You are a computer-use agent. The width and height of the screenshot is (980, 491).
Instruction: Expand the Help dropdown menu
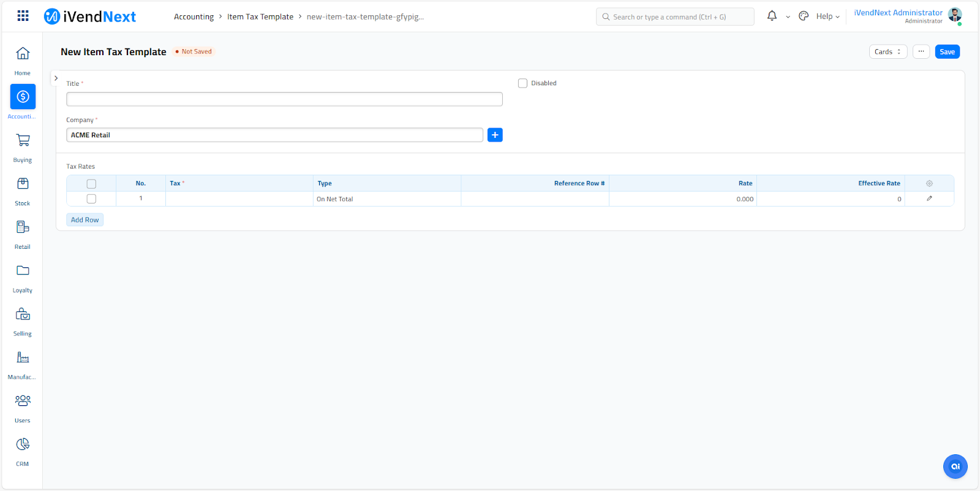point(827,17)
